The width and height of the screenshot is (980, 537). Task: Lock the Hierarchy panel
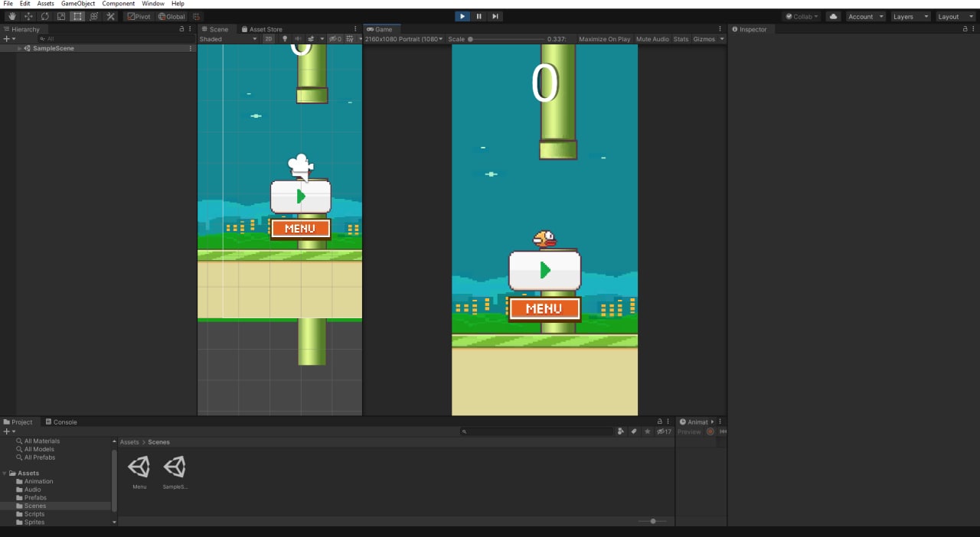[181, 29]
